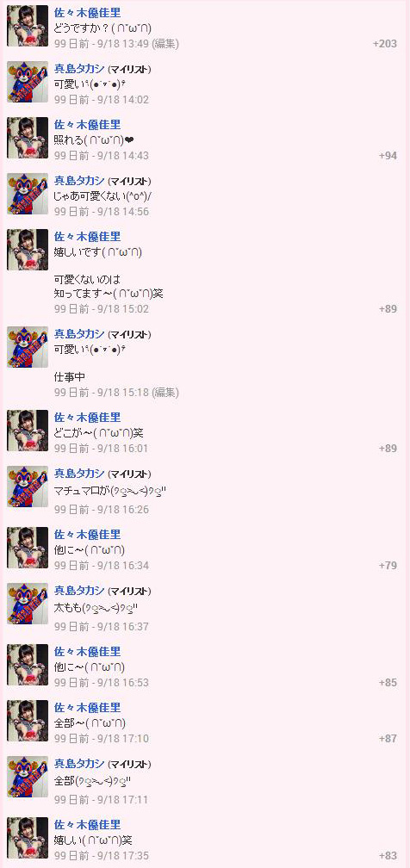Open 真島タカシ name on じゃあ可愛くない comment
The width and height of the screenshot is (410, 868).
click(79, 181)
